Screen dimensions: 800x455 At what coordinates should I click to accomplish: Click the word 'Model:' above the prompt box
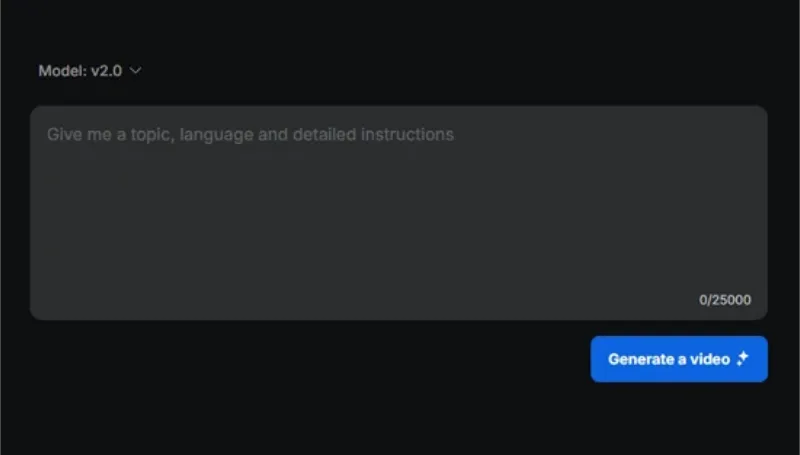coord(63,70)
